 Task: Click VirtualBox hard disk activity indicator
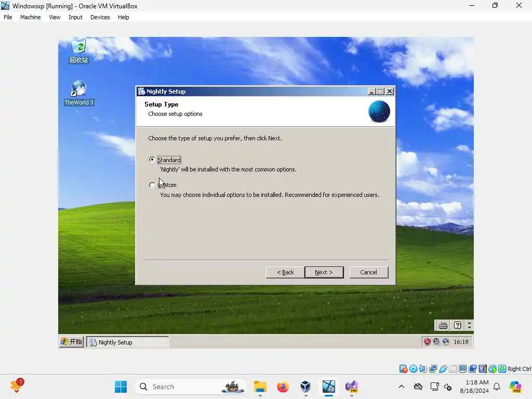(403, 369)
